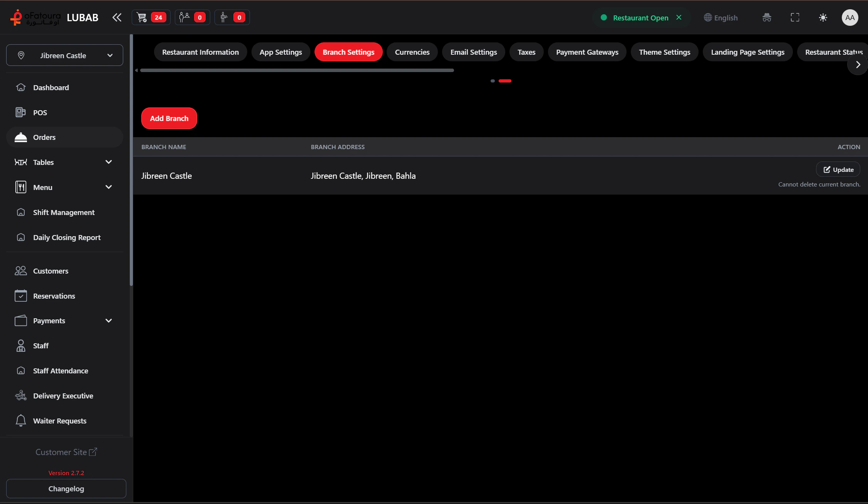Open Jibreen Castle branch selector dropdown

click(x=65, y=55)
